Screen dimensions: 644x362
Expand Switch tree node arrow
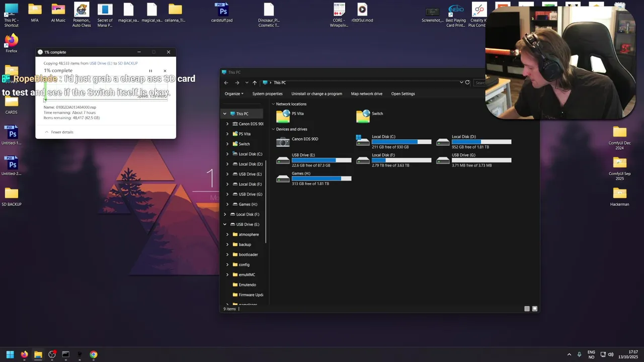point(227,144)
